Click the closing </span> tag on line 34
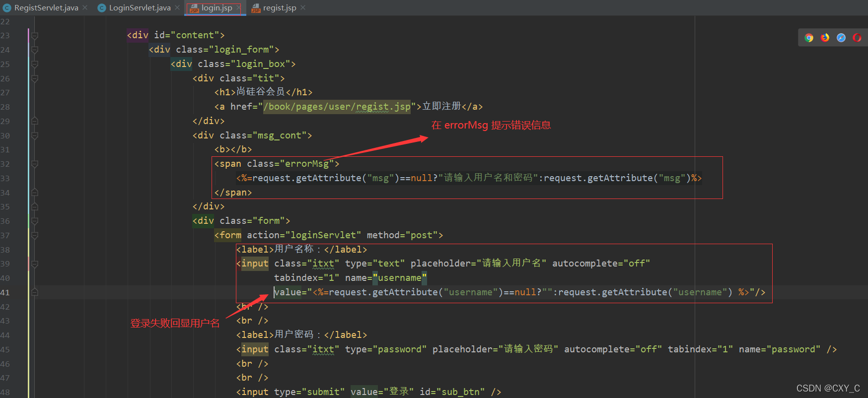 pyautogui.click(x=233, y=193)
